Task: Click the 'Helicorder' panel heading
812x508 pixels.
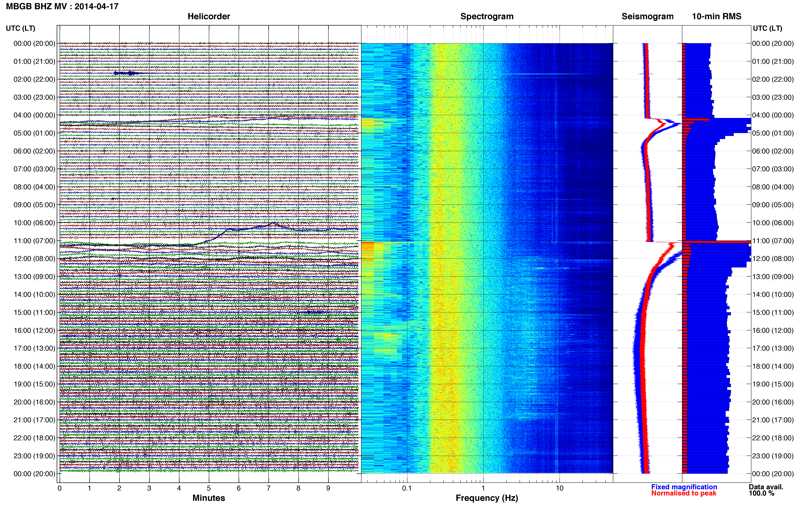Action: 208,16
